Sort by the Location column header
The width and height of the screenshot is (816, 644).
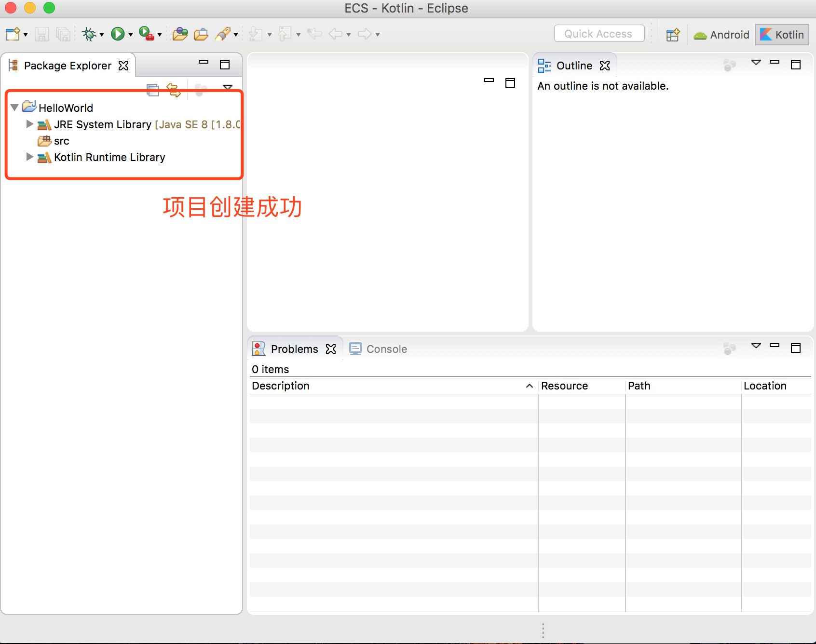(x=776, y=386)
